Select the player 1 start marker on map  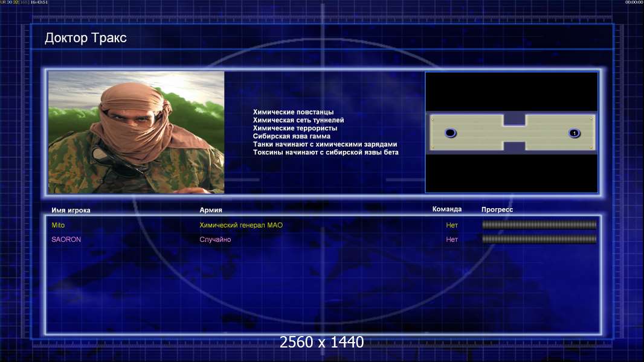[574, 133]
